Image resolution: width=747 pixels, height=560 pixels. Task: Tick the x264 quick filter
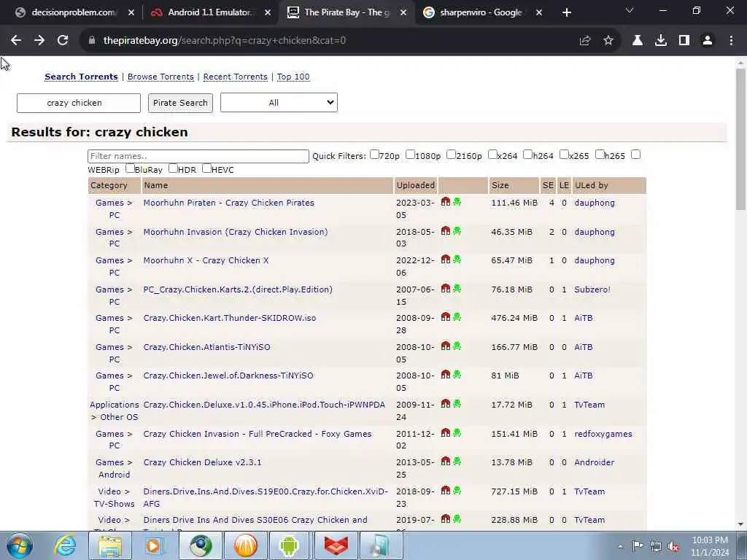tap(492, 155)
